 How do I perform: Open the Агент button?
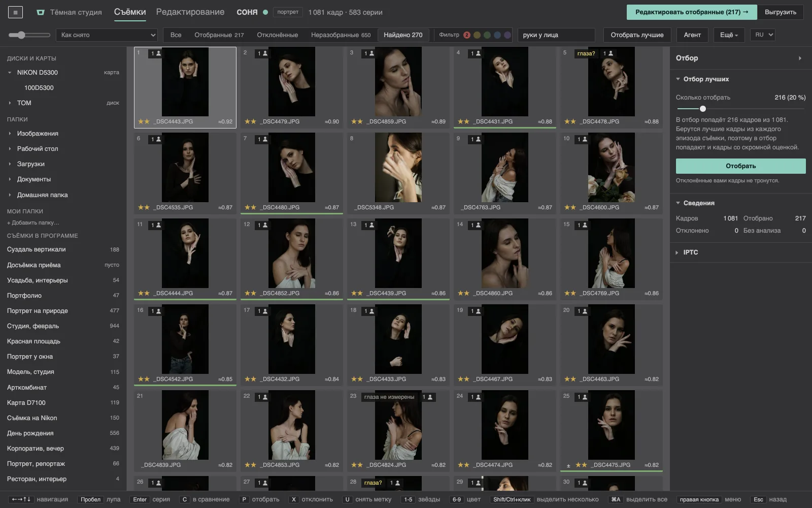(x=692, y=35)
